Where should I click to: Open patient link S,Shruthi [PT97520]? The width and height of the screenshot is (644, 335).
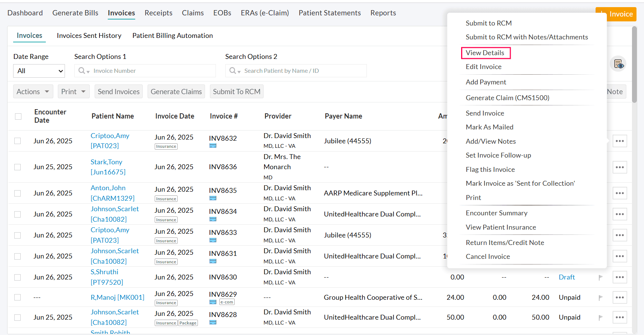pos(107,277)
